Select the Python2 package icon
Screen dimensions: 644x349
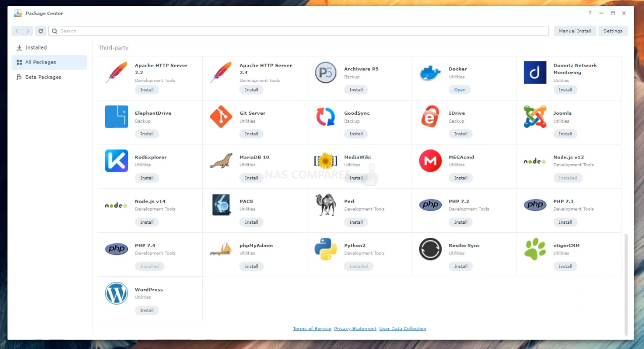tap(326, 249)
